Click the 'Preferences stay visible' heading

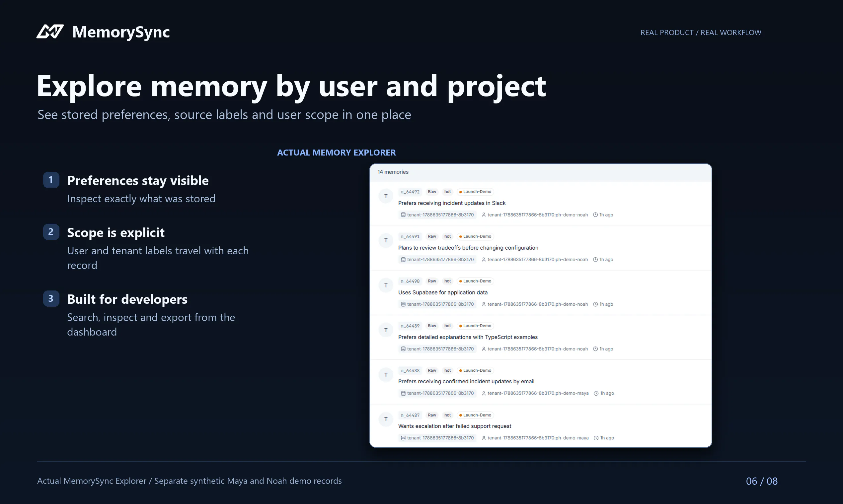pos(138,181)
